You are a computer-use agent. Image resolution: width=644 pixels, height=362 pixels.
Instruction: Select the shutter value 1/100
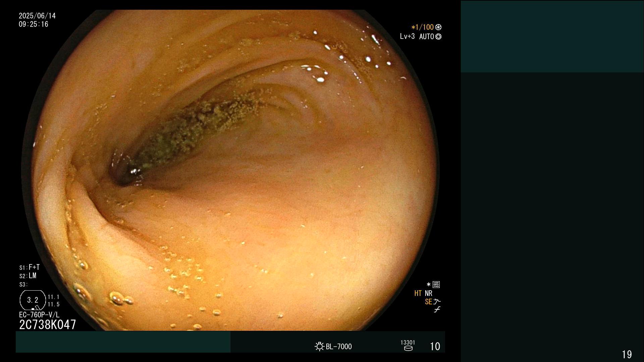(425, 27)
